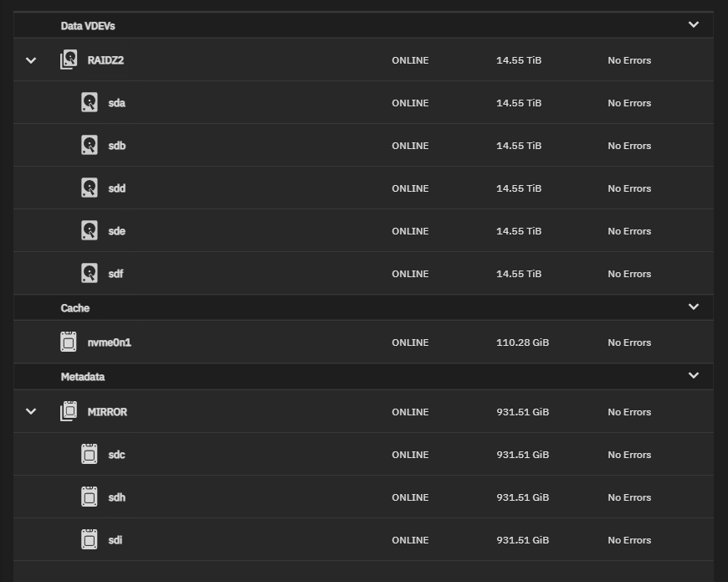Click the sde hard disk icon
The height and width of the screenshot is (582, 728).
pos(90,231)
